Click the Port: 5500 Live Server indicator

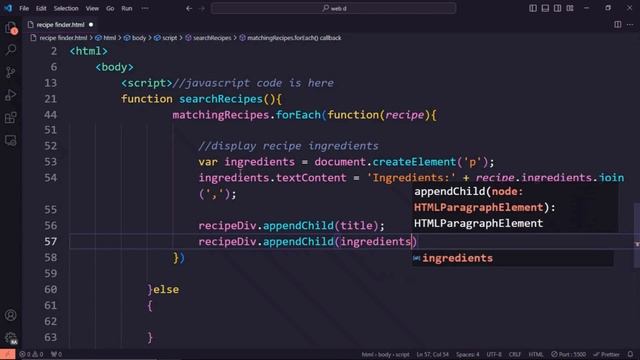569,354
